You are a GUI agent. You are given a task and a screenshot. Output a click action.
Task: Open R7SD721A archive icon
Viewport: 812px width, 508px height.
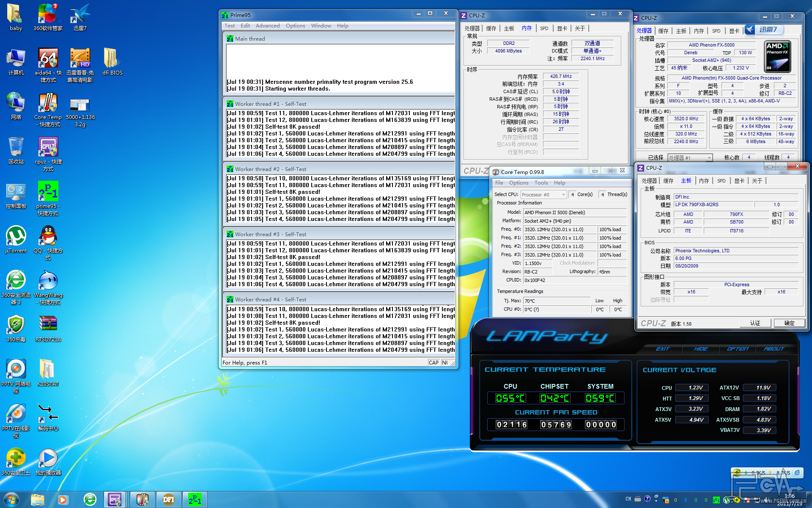(48, 329)
